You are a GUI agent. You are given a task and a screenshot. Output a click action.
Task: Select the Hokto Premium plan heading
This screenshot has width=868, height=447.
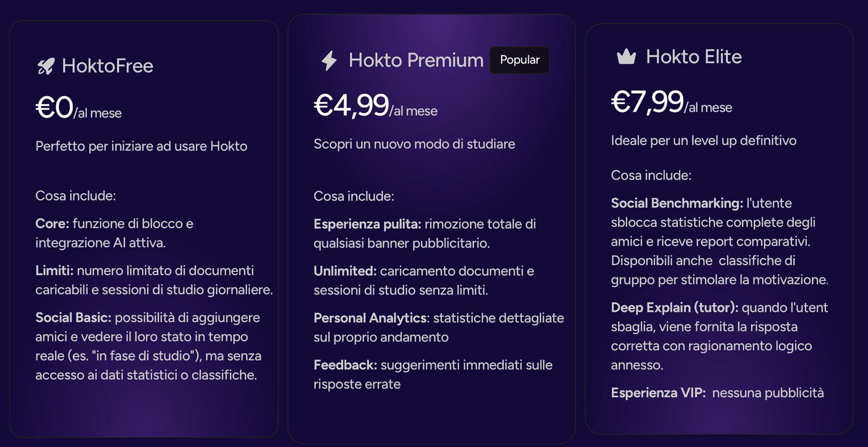(416, 60)
